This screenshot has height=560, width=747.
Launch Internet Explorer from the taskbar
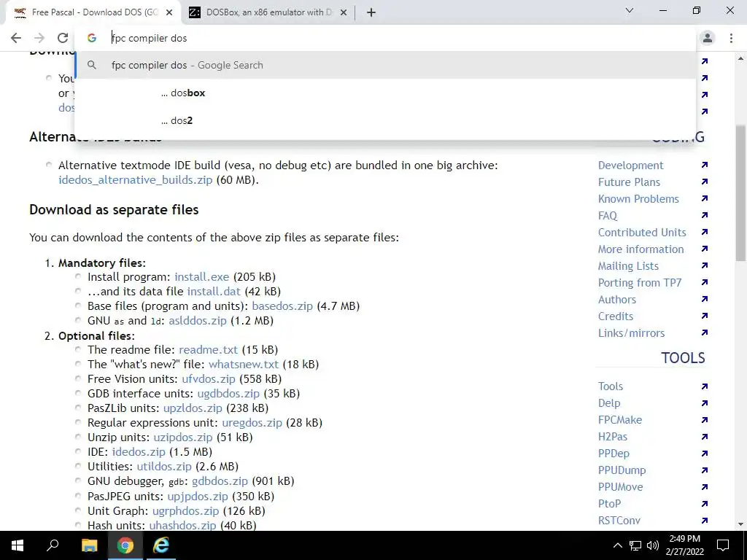point(161,545)
